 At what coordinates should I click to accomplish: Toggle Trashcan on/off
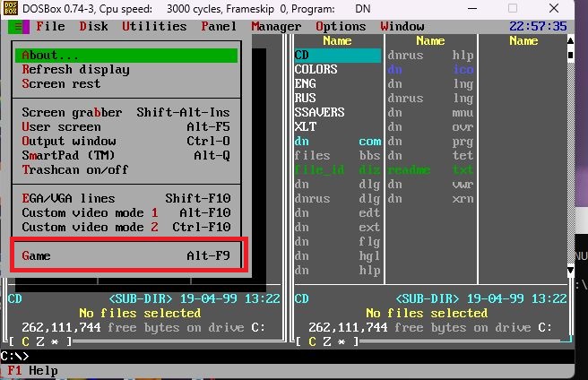(x=75, y=169)
